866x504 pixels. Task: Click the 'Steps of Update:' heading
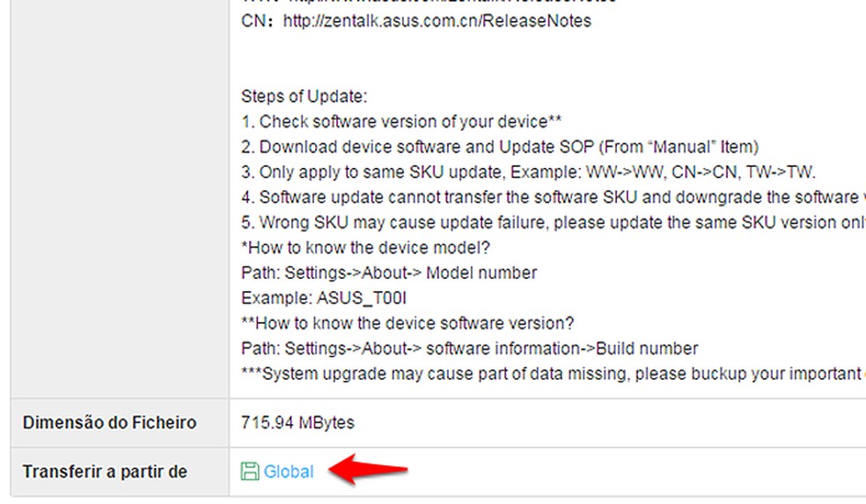[x=304, y=97]
